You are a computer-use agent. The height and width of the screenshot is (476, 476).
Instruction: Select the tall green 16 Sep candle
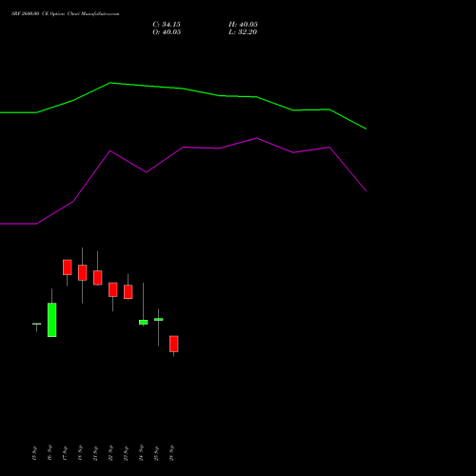pyautogui.click(x=52, y=320)
